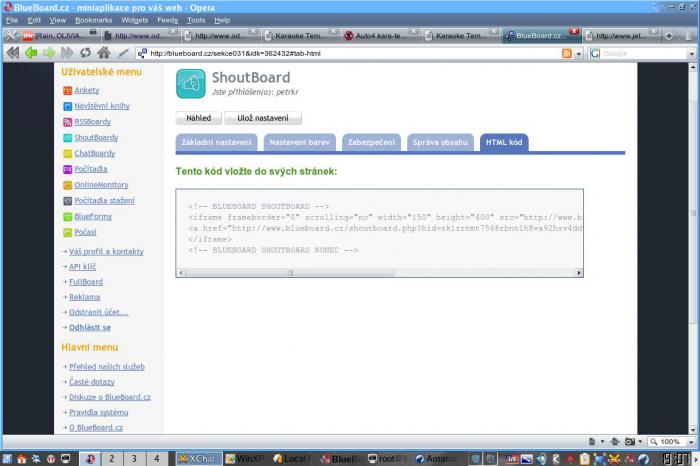This screenshot has width=700, height=466.
Task: Click the Fast Forward button in navigation bar
Action: (67, 53)
